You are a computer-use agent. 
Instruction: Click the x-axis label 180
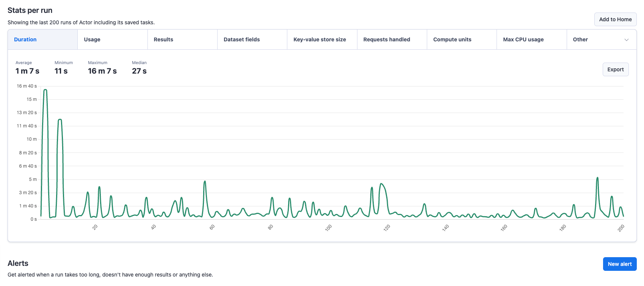click(563, 228)
